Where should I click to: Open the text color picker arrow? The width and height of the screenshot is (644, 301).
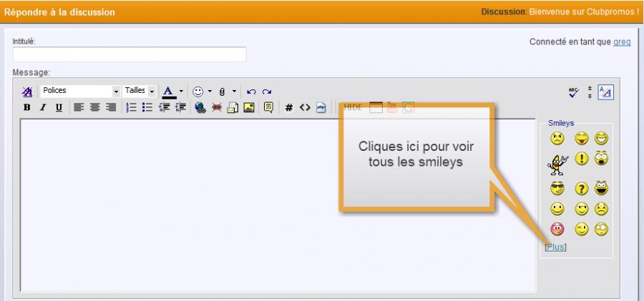tap(181, 92)
